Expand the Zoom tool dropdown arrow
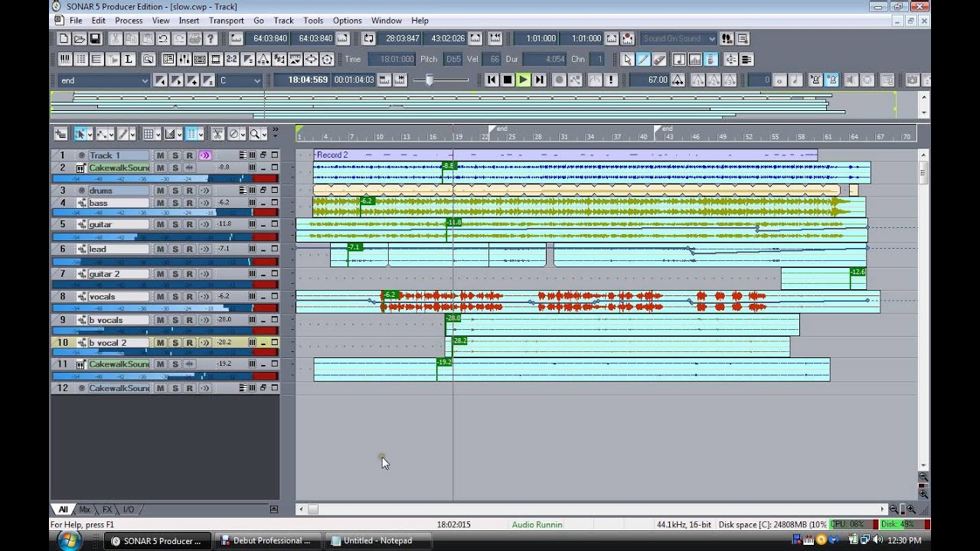 click(x=264, y=134)
